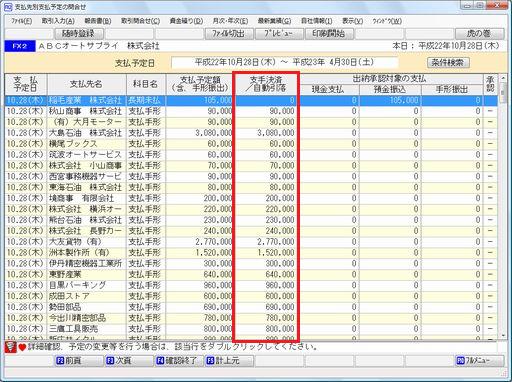This screenshot has height=382, width=512.
Task: Open the 取引入力(A) menu
Action: point(58,21)
